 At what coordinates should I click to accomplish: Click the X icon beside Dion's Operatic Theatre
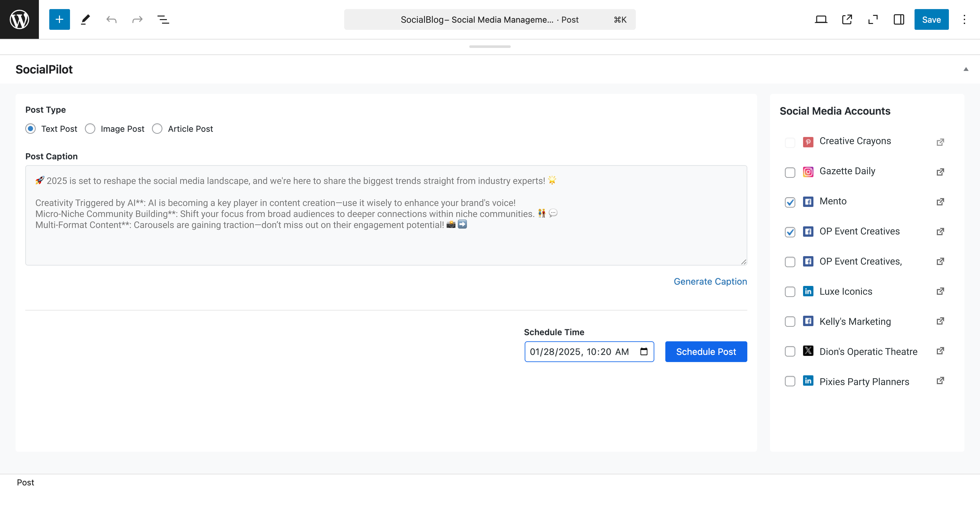(x=808, y=351)
